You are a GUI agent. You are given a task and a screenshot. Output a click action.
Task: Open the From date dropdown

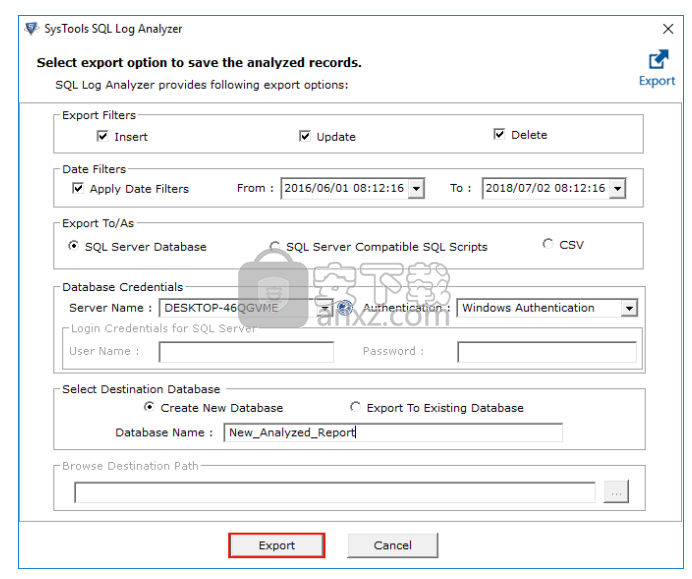416,189
